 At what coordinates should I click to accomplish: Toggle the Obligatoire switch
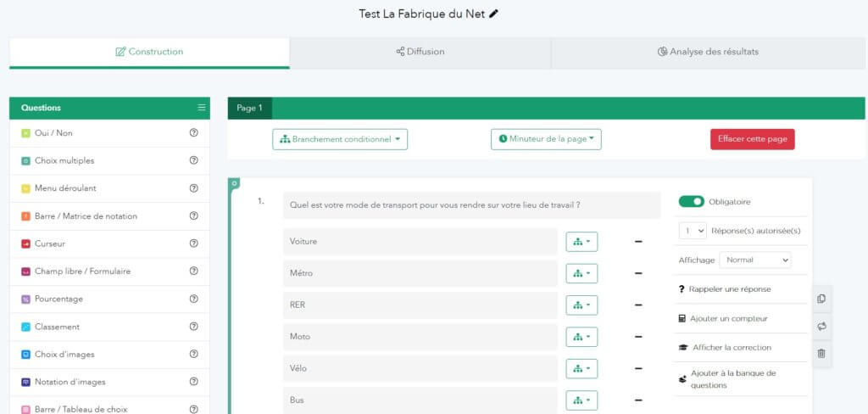coord(691,202)
